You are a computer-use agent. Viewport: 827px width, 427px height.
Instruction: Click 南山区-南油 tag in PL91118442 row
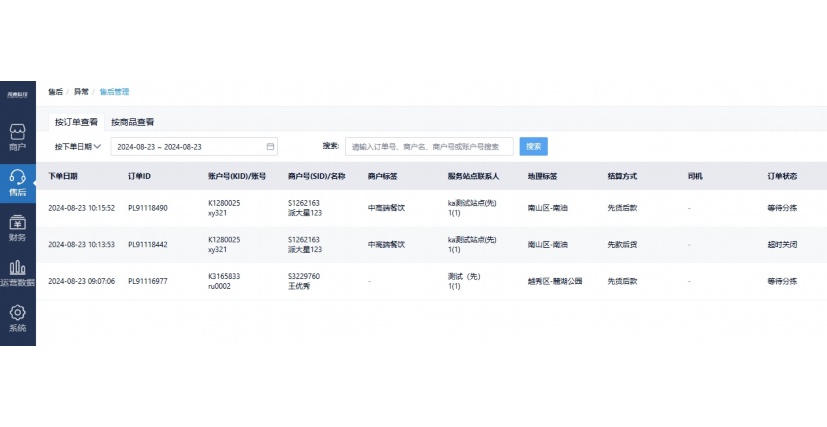point(547,245)
